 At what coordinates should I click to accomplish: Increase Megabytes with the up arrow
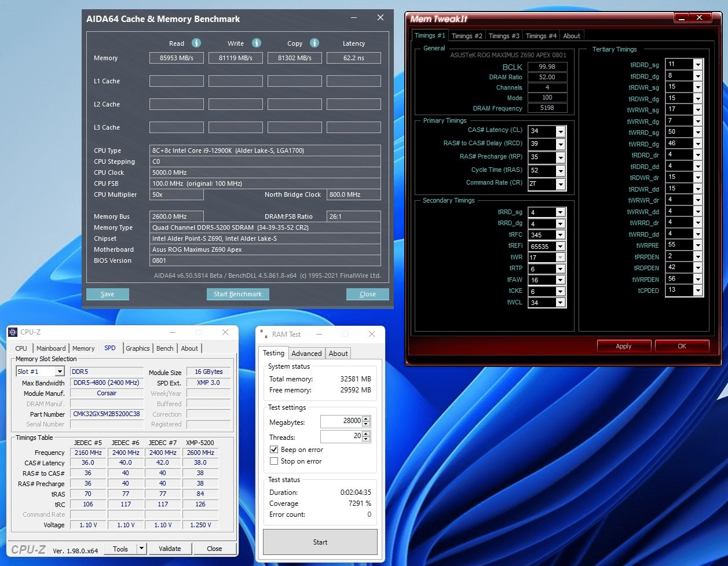[366, 418]
